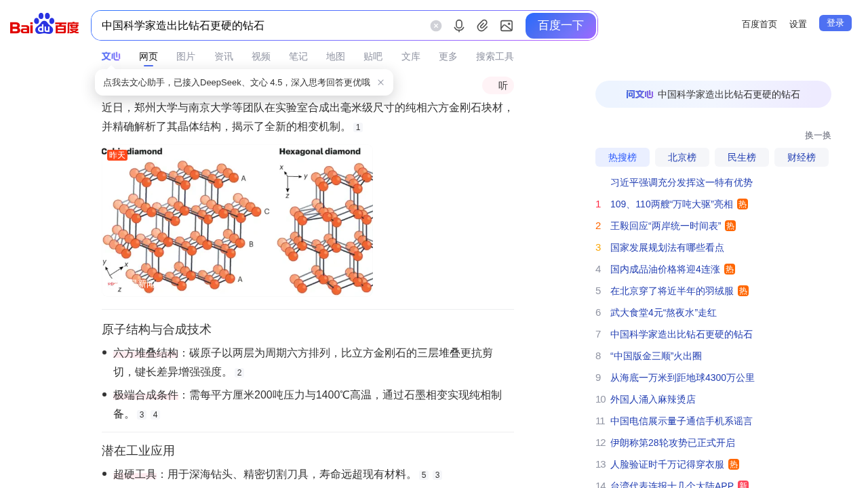Screen dimensions: 868x488
Task: Click the Baidu logo
Action: 45,24
